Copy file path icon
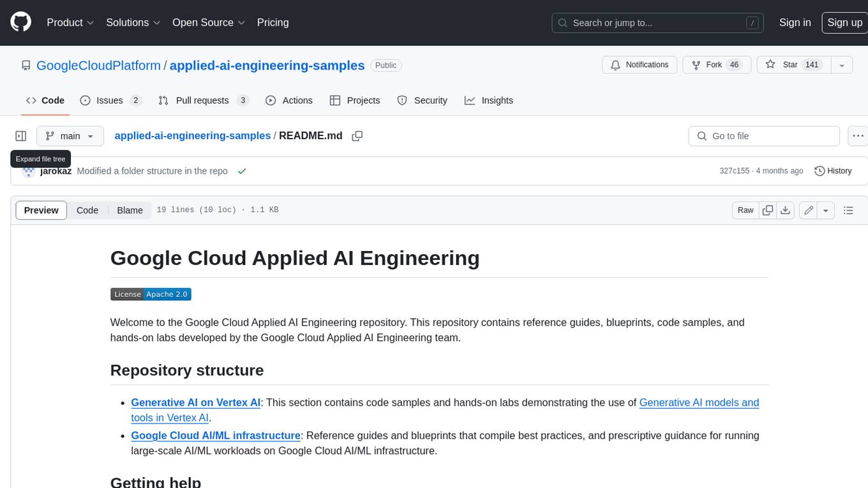The image size is (868, 488). tap(357, 135)
